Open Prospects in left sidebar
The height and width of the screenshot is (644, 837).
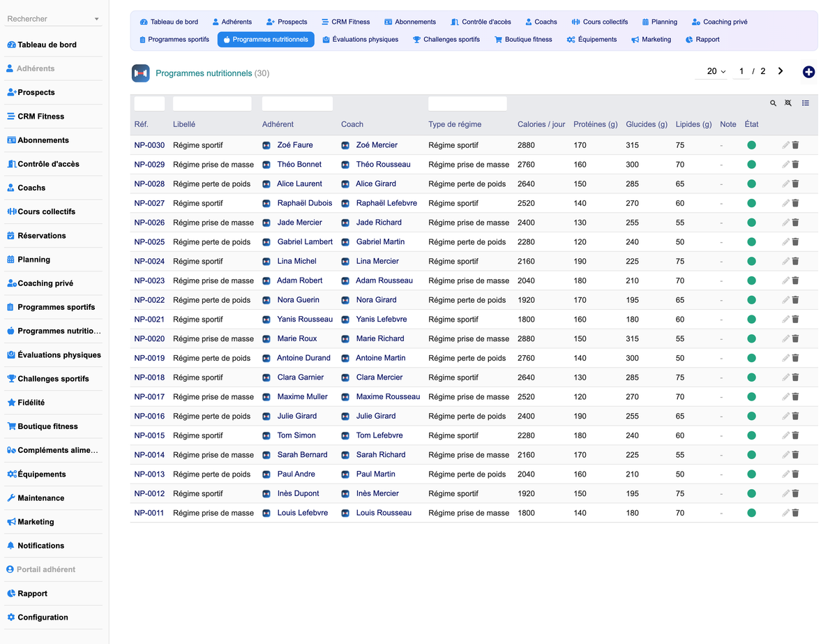pos(53,92)
